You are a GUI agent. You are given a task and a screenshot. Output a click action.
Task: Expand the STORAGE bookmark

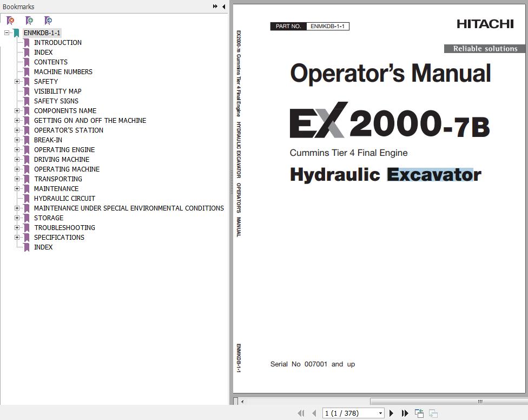pyautogui.click(x=17, y=218)
